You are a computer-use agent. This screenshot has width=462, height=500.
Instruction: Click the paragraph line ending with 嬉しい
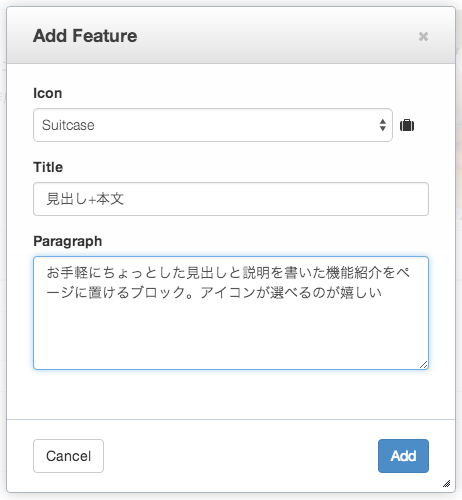click(x=214, y=292)
